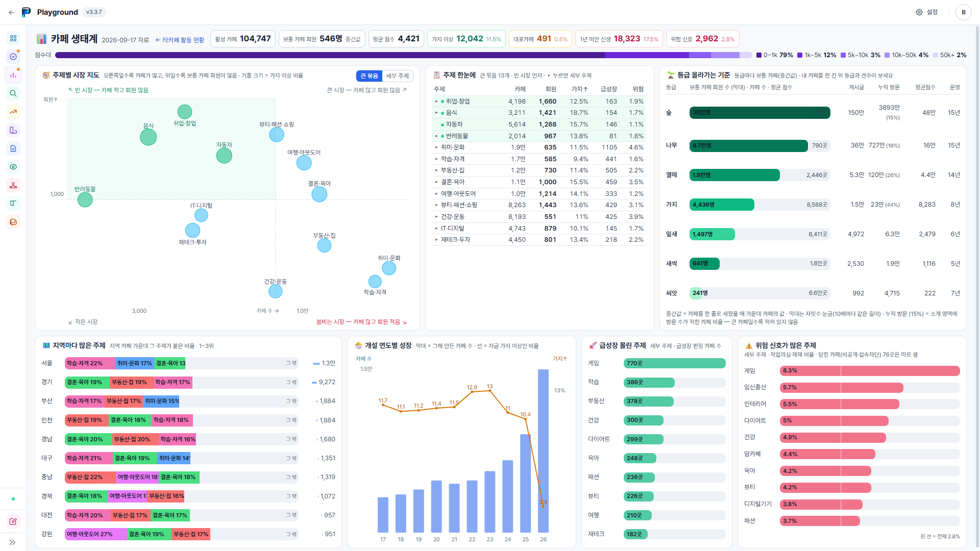Click the 급성장 몰린 주제 rocket icon
Screen dimensions: 980x551
(x=593, y=346)
